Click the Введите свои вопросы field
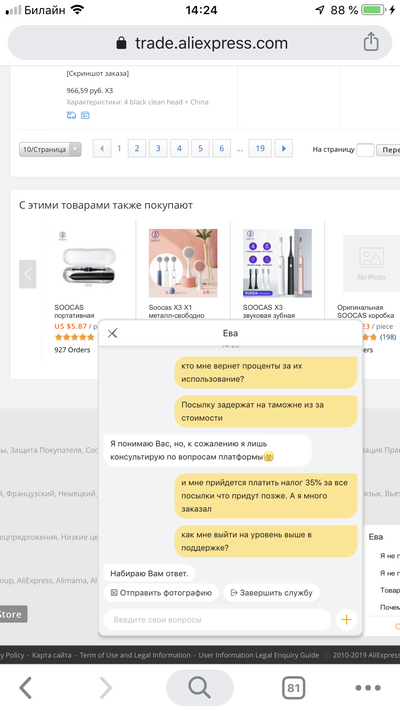The height and width of the screenshot is (711, 400). [x=217, y=619]
